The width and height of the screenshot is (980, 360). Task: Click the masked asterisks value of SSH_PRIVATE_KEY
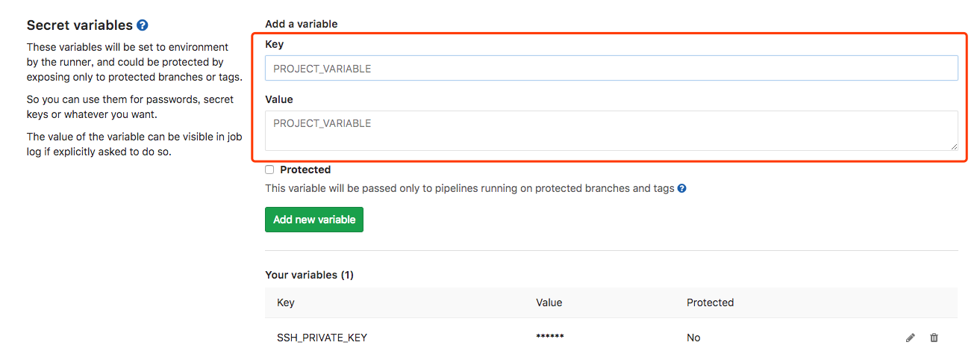(x=550, y=337)
